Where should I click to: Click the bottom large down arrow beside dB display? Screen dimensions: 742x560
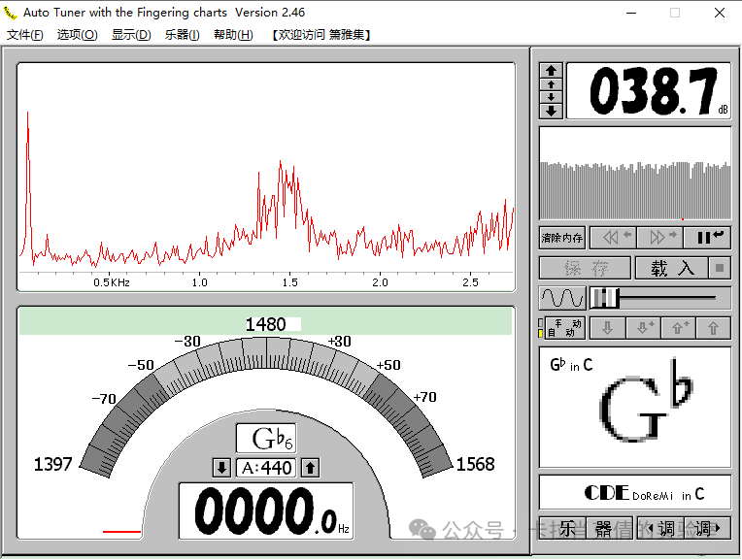pyautogui.click(x=551, y=111)
